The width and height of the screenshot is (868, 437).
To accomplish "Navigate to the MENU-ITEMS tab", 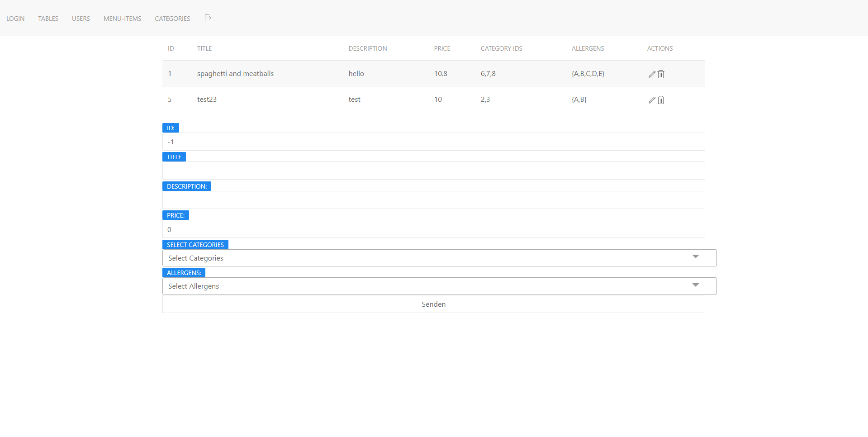I will (x=122, y=19).
